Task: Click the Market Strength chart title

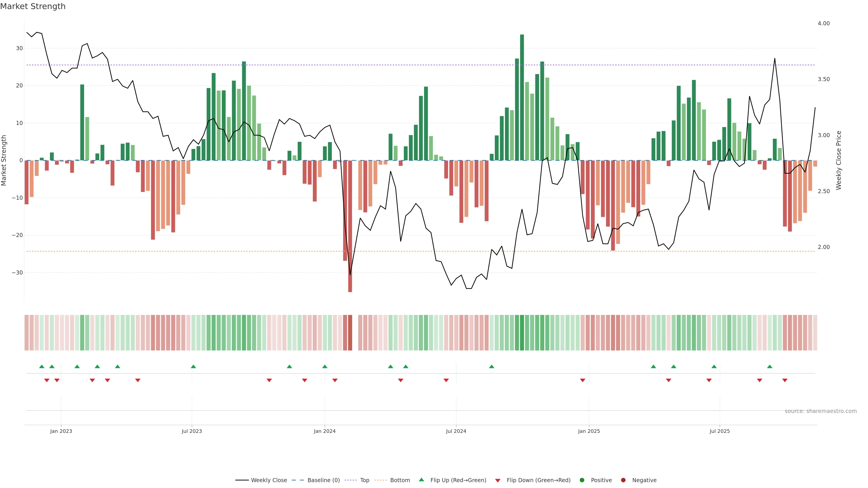Action: tap(33, 6)
